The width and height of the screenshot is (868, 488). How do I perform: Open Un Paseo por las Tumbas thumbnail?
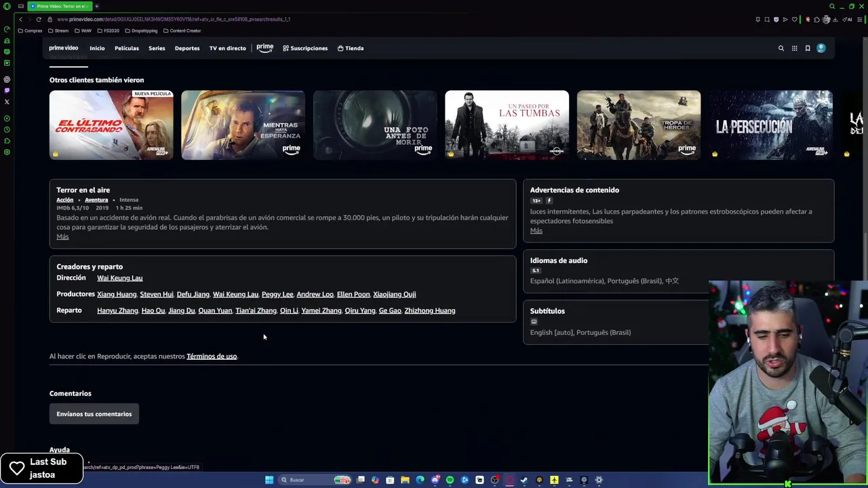[507, 125]
